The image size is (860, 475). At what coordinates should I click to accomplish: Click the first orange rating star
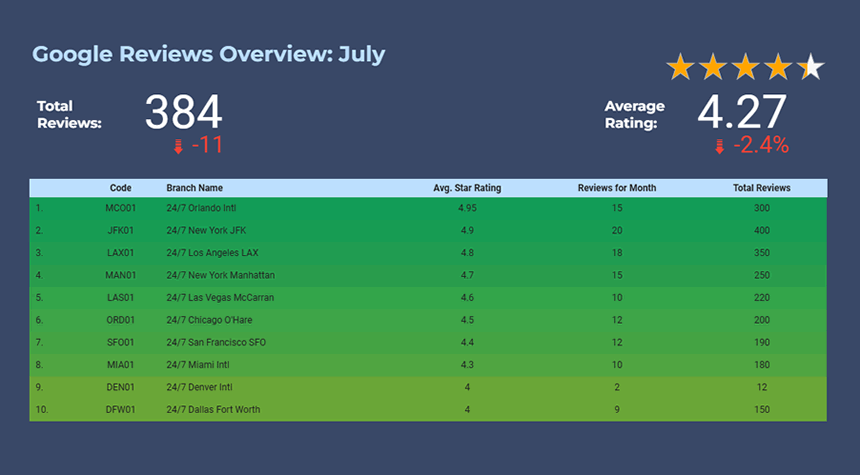pyautogui.click(x=681, y=66)
